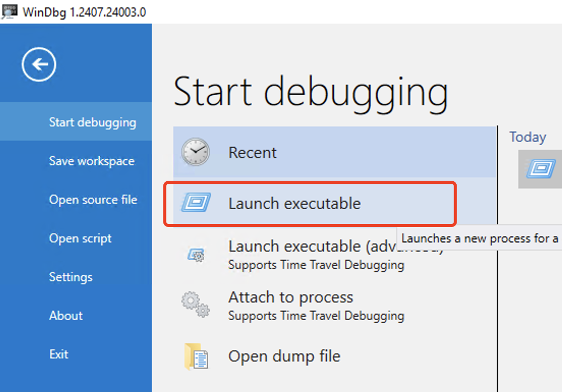
Task: Click the WinDbg app icon in title bar
Action: [9, 12]
